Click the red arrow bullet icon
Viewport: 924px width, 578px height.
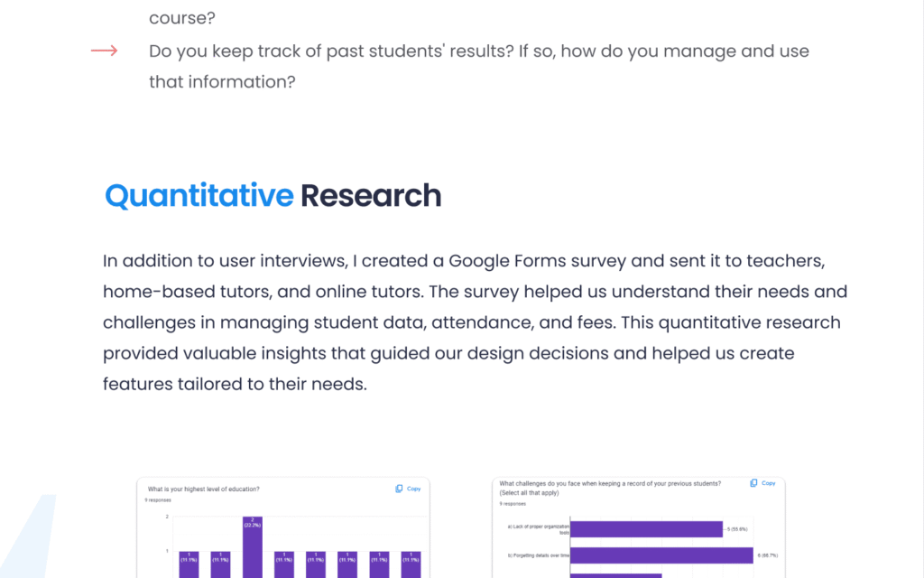[105, 51]
